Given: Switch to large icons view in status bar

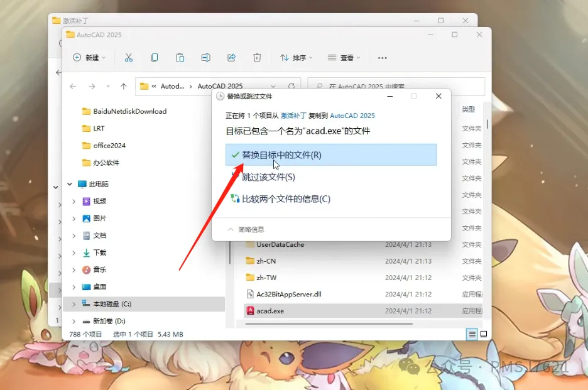Looking at the screenshot, I should pyautogui.click(x=484, y=334).
